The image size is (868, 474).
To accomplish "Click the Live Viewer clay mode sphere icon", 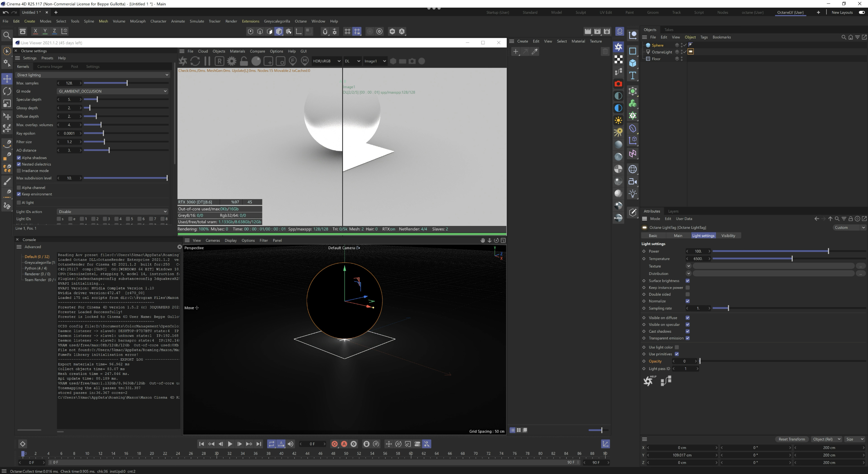I will point(256,61).
